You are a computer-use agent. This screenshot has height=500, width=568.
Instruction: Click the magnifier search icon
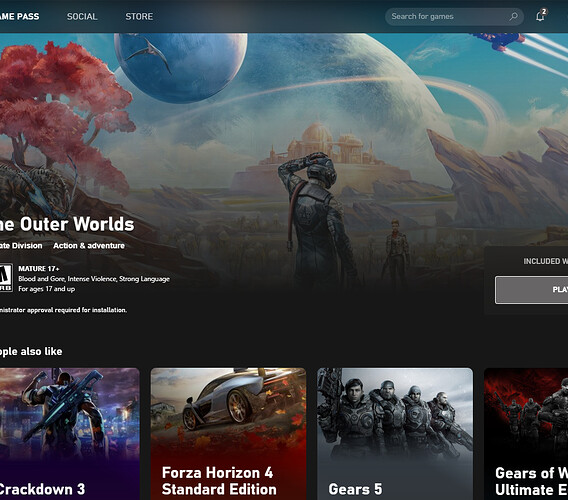[x=513, y=16]
